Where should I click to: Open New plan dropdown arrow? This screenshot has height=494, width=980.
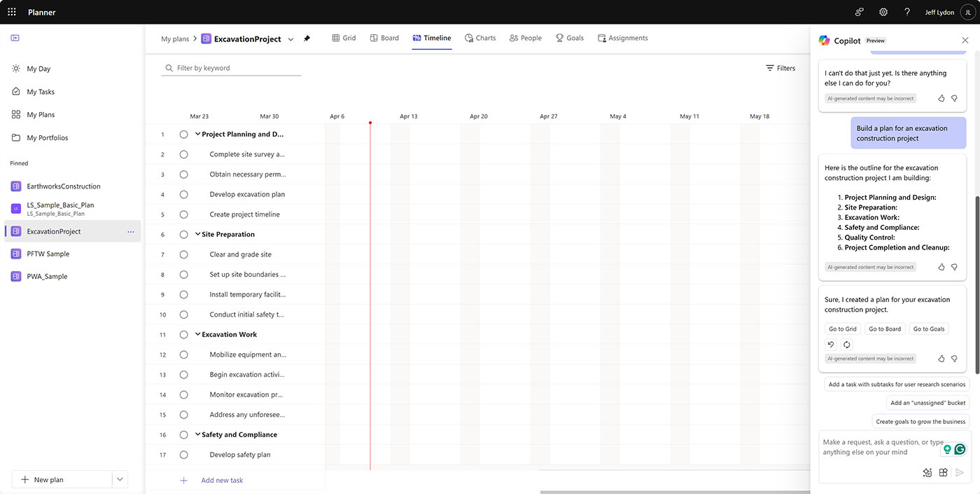[120, 479]
